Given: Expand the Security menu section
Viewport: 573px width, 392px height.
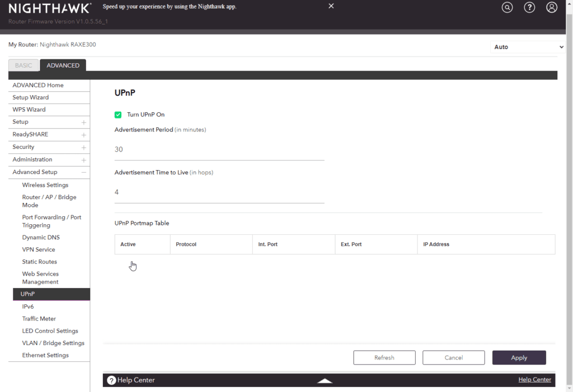Looking at the screenshot, I should point(83,147).
